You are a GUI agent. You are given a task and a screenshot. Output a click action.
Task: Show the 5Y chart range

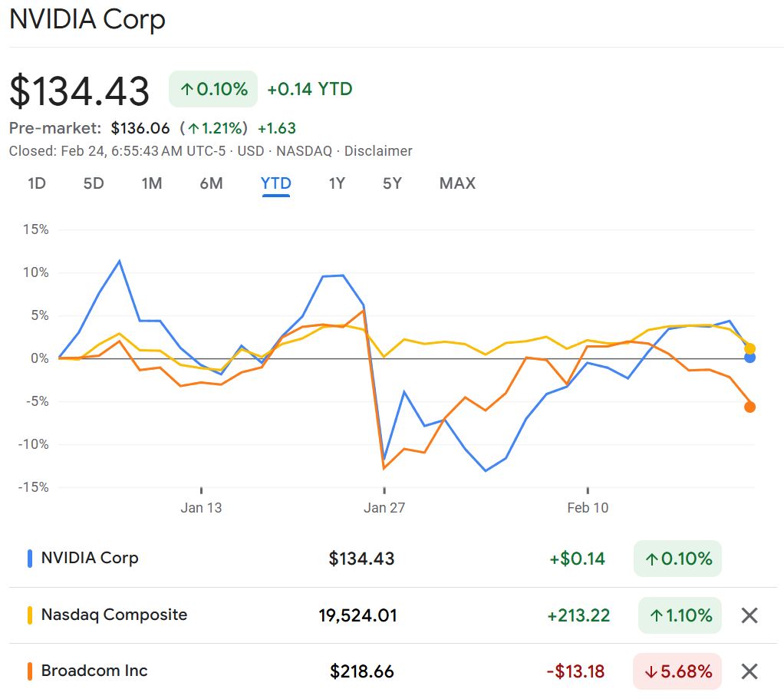[x=392, y=183]
